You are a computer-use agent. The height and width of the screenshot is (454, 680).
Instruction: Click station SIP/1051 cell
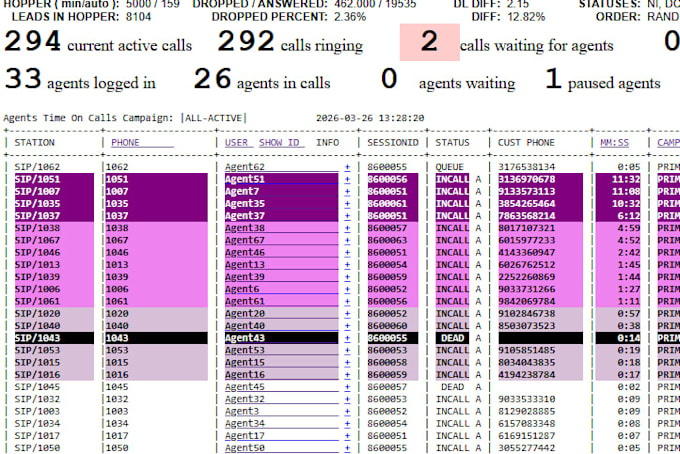[54, 179]
